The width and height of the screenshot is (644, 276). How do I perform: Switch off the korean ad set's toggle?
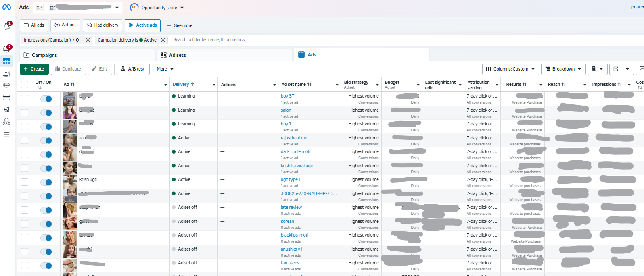point(46,224)
